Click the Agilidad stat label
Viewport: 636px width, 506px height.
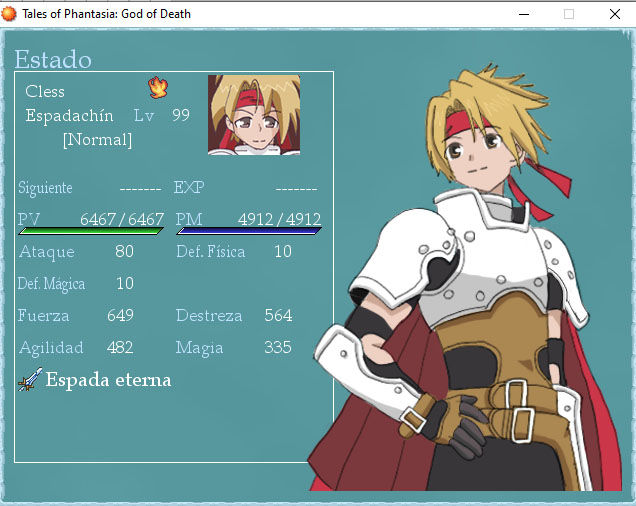[52, 348]
